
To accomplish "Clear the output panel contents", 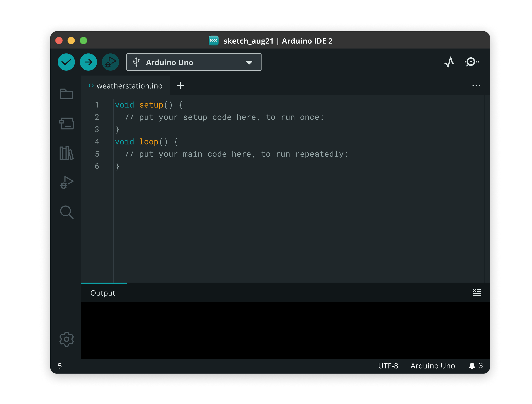I will 477,293.
